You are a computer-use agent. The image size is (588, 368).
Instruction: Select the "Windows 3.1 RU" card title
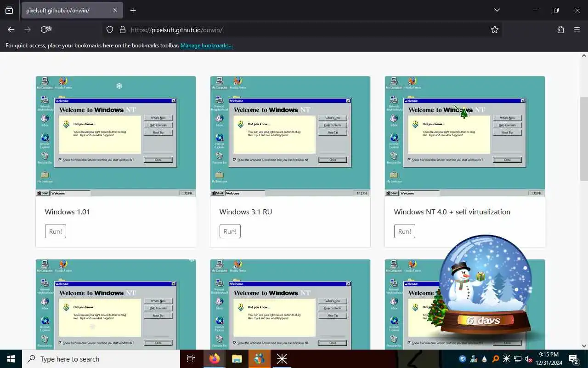coord(246,212)
